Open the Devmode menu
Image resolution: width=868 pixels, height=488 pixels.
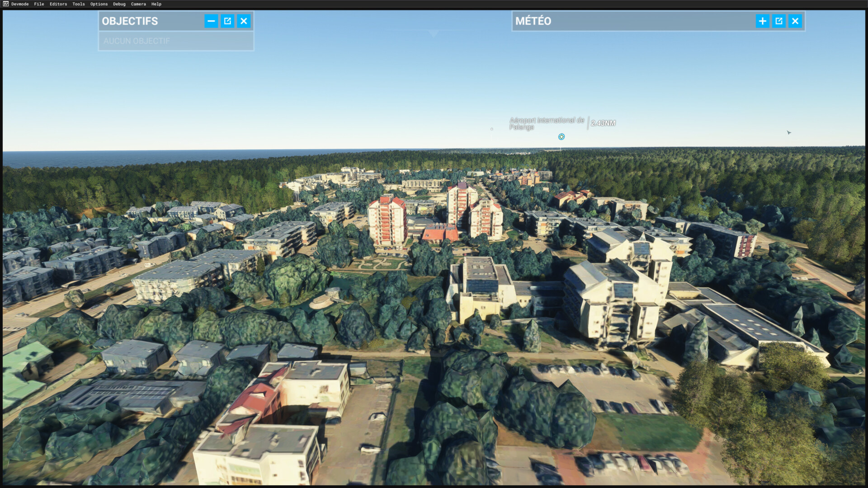coord(20,4)
